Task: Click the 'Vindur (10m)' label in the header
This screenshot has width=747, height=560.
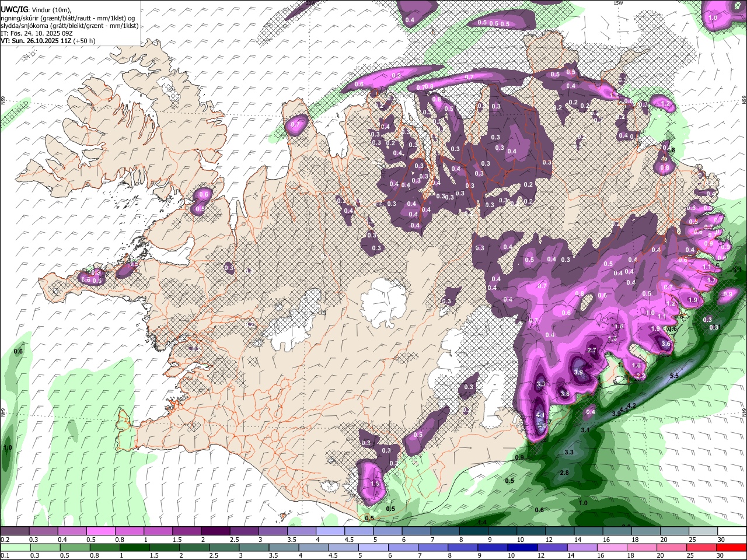Action: coord(50,9)
